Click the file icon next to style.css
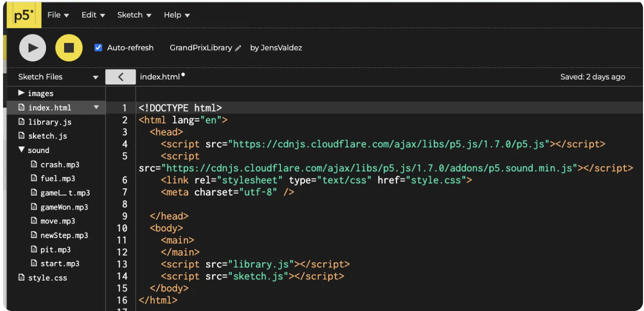The height and width of the screenshot is (311, 644). 22,277
